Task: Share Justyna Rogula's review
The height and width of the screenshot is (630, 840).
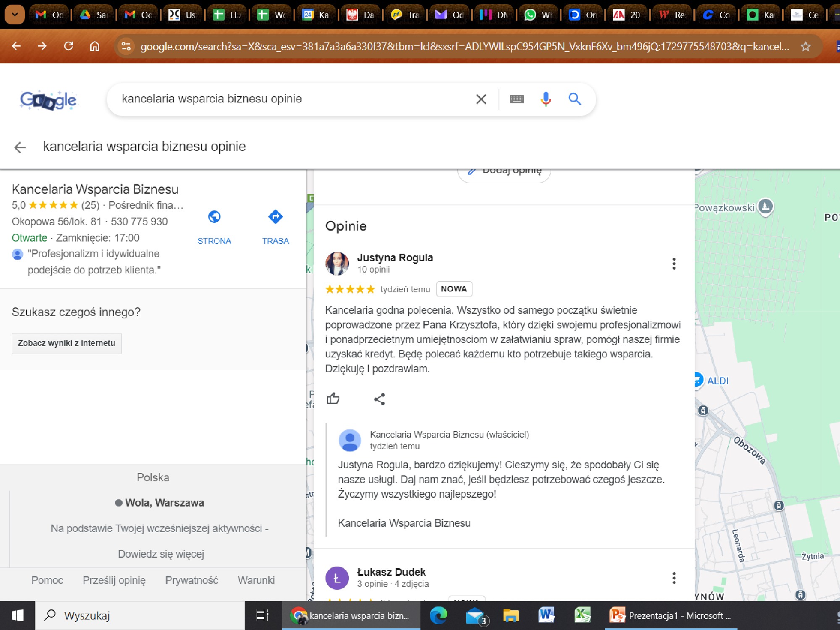Action: [379, 399]
